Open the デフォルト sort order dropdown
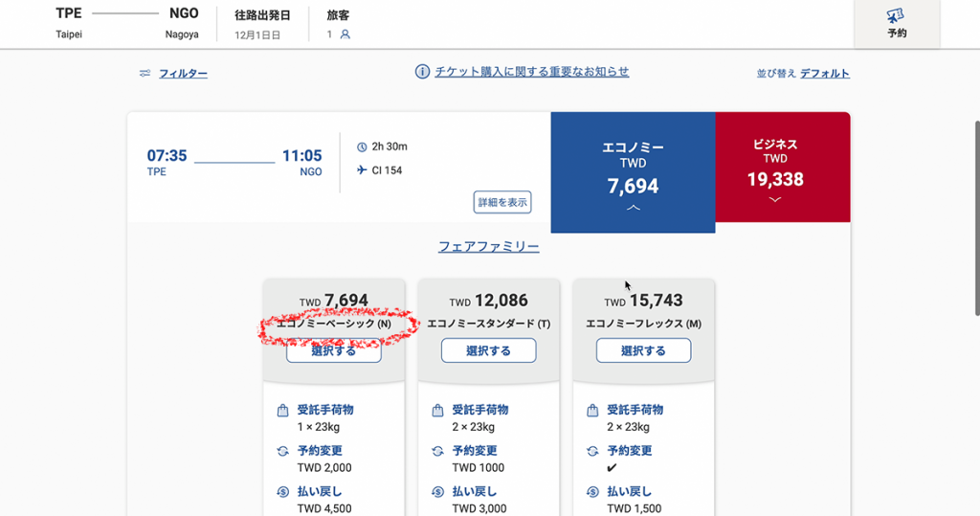Image resolution: width=980 pixels, height=516 pixels. 824,74
